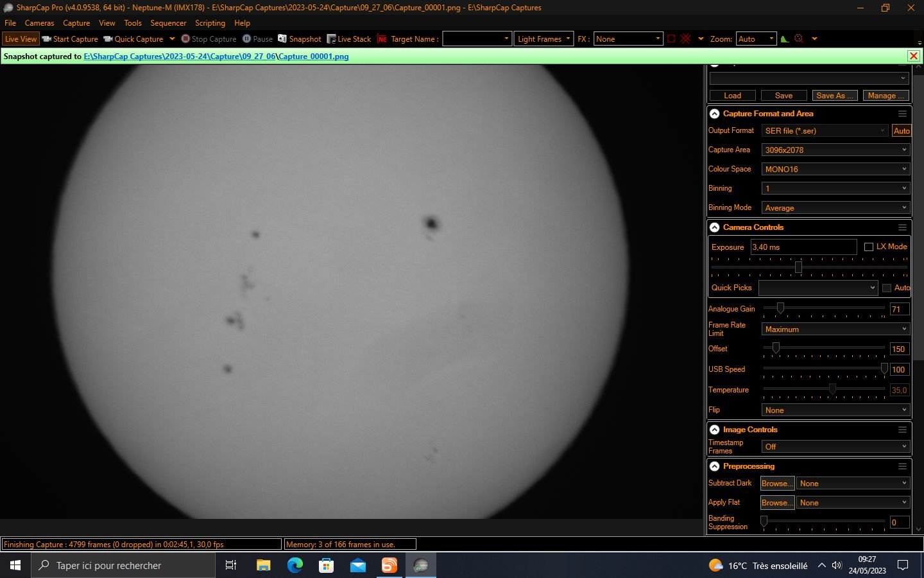Screen dimensions: 924x578
Task: Open the Quick Picks dropdown
Action: tap(818, 288)
